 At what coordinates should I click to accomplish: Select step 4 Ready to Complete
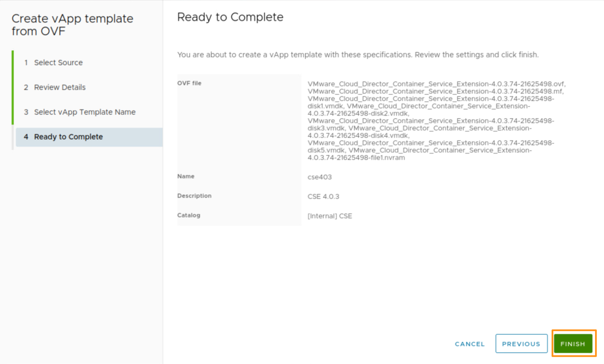point(89,137)
